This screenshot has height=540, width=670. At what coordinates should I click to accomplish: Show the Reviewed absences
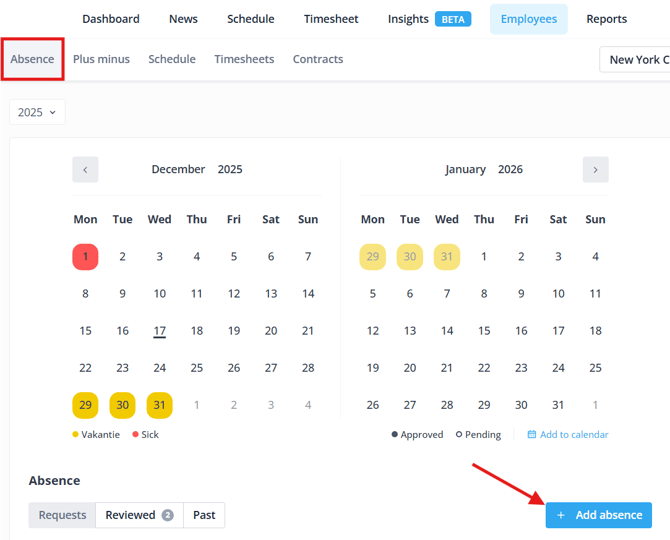pos(139,515)
